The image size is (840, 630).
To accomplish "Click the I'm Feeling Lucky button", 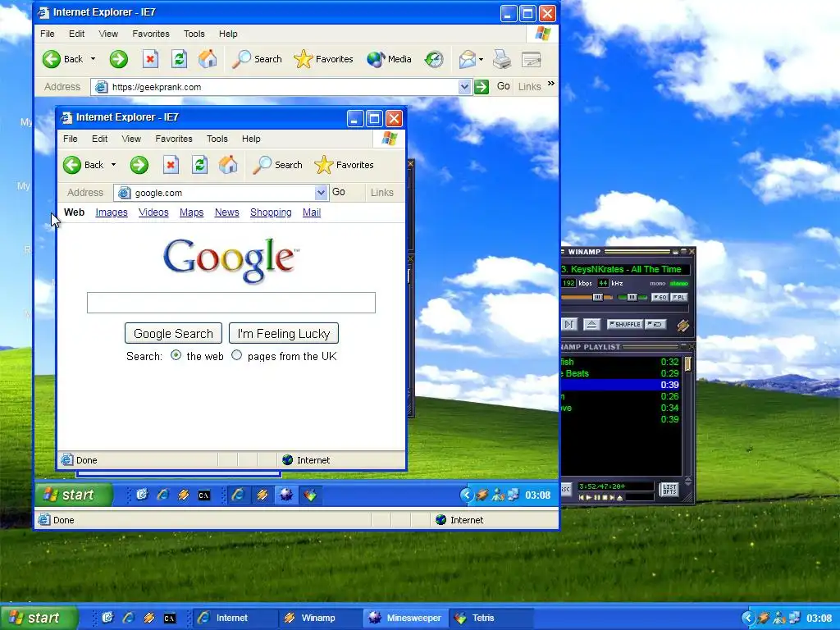I will click(x=283, y=333).
